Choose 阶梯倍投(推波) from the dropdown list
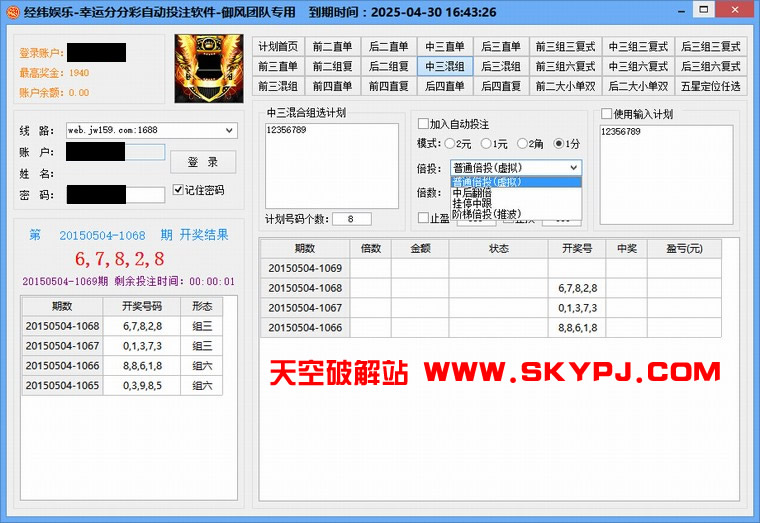 [x=486, y=213]
